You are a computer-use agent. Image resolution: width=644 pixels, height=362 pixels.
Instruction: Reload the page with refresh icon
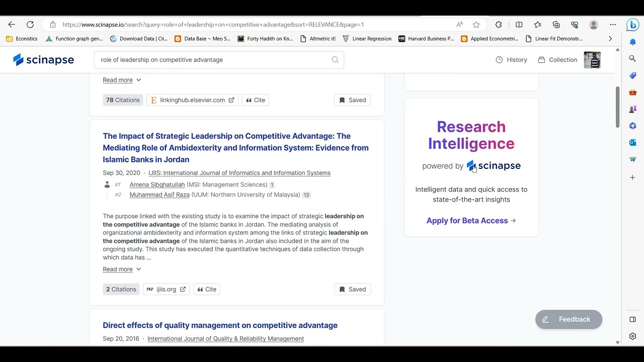[30, 24]
